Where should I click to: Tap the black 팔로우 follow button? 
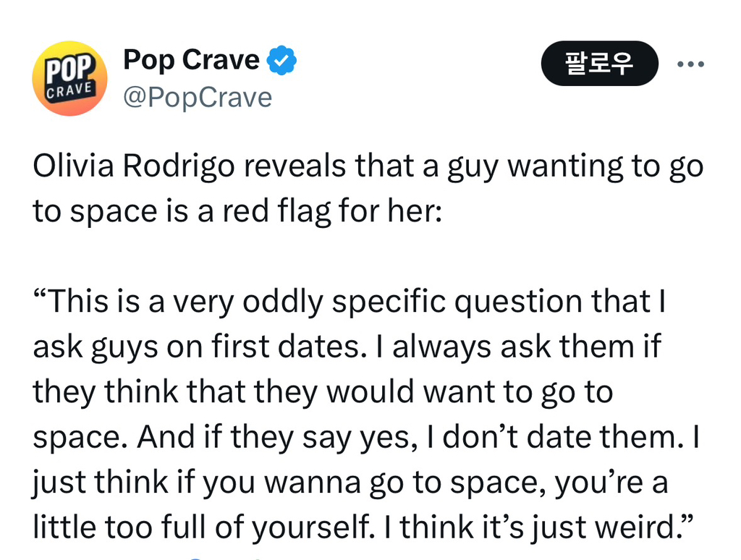pos(599,64)
